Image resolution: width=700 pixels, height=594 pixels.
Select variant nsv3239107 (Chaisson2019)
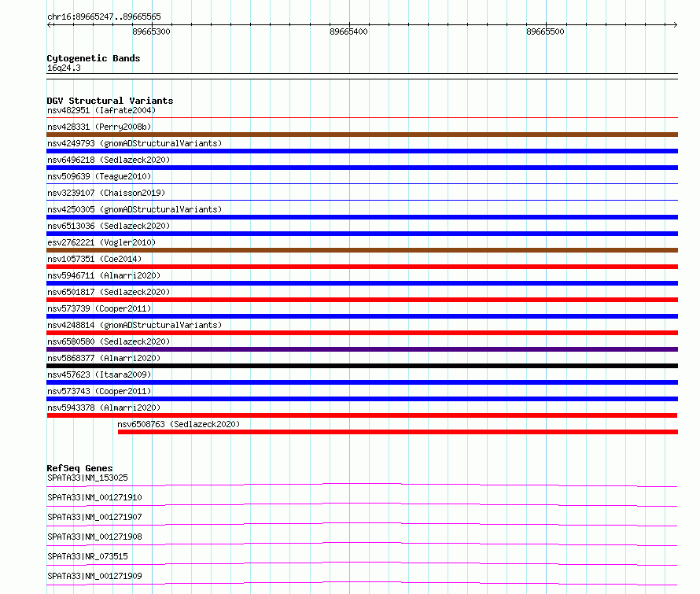(106, 193)
